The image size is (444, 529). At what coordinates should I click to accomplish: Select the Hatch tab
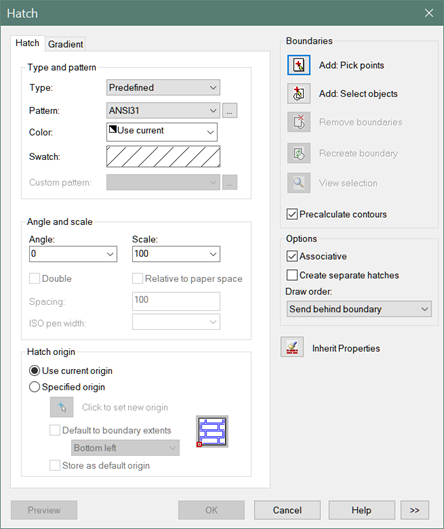coord(27,43)
